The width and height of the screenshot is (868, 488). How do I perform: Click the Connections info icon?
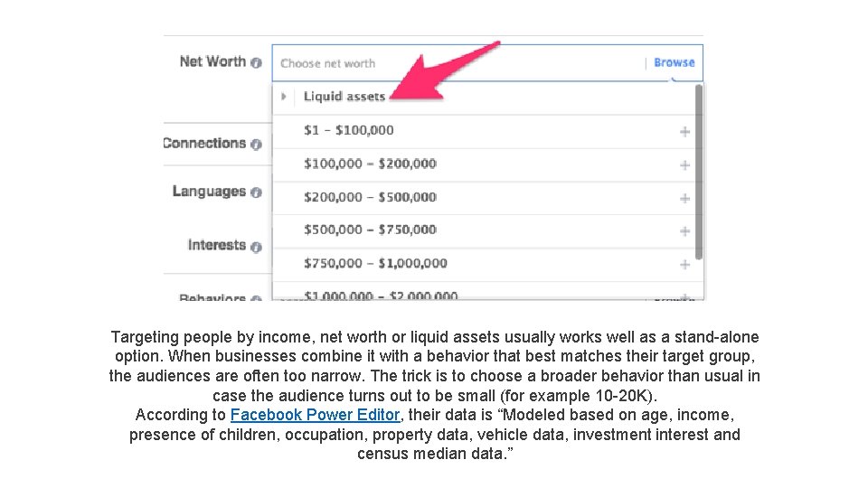point(257,145)
